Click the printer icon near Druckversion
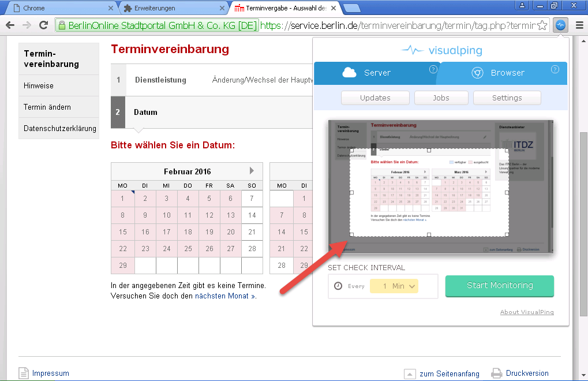 click(496, 373)
